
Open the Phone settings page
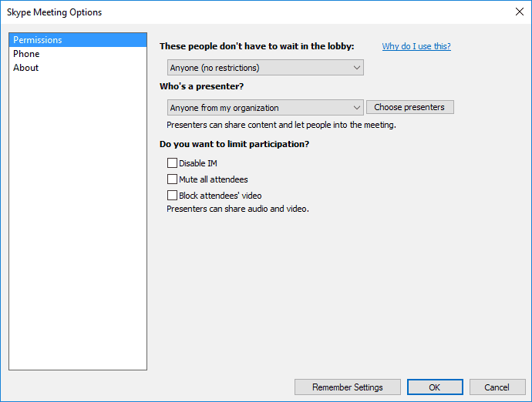[26, 54]
